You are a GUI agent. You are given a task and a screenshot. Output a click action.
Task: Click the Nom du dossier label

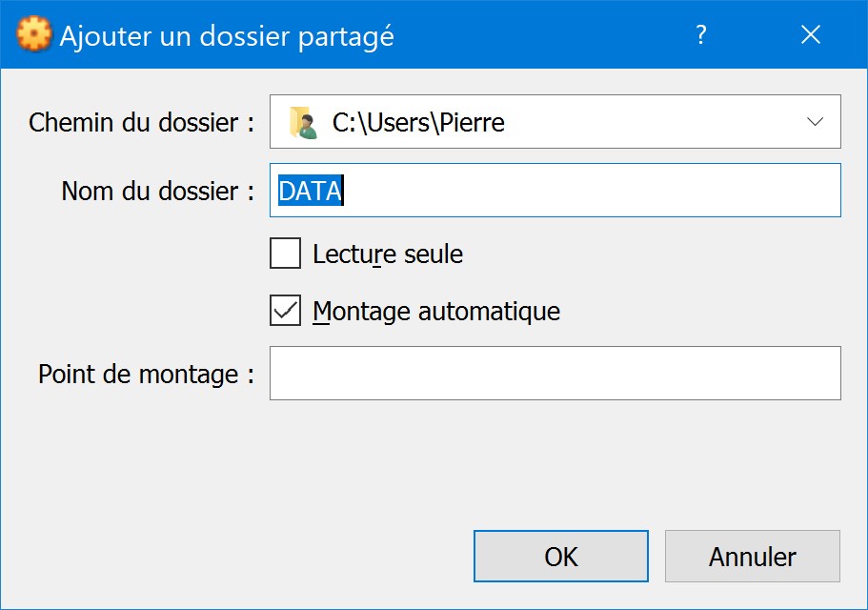158,191
